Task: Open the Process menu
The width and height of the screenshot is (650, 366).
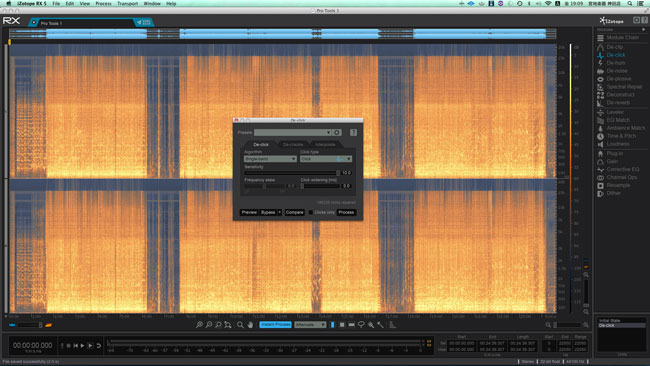Action: click(103, 3)
